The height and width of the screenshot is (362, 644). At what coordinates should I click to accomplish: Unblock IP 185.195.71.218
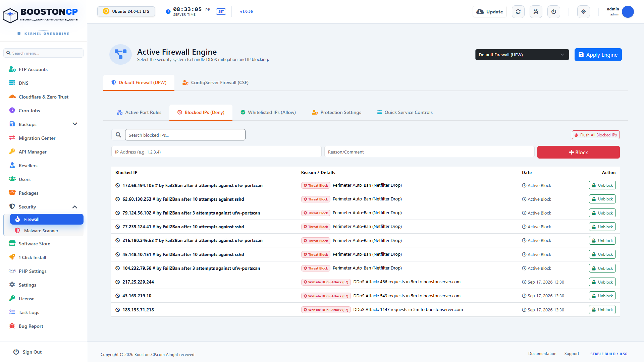602,310
